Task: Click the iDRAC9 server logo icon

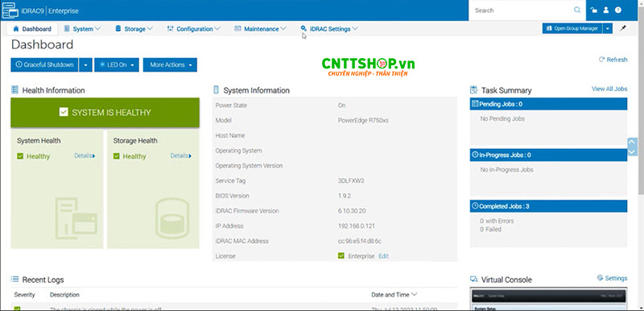Action: 10,10
